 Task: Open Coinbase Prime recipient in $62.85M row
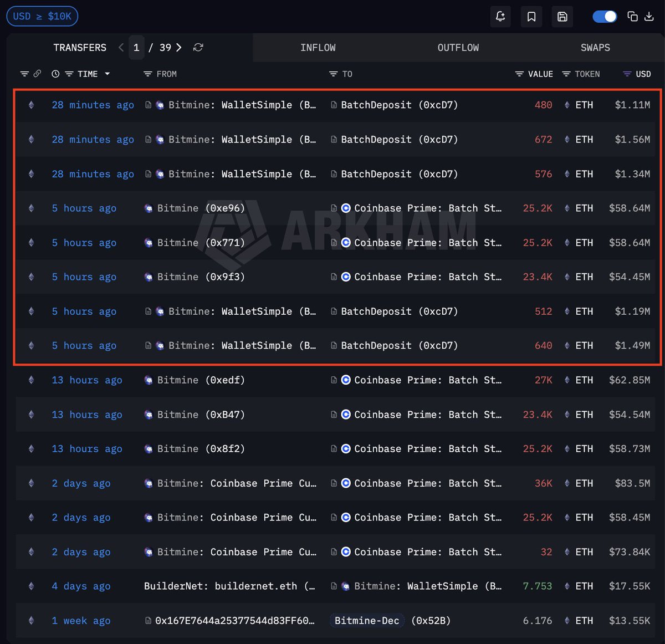428,380
